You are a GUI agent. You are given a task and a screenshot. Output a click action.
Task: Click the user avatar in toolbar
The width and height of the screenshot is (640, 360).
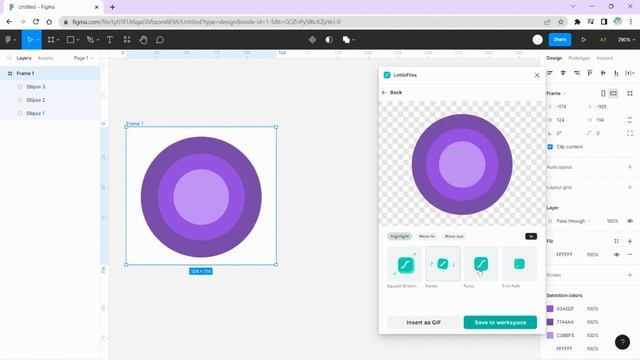point(538,40)
